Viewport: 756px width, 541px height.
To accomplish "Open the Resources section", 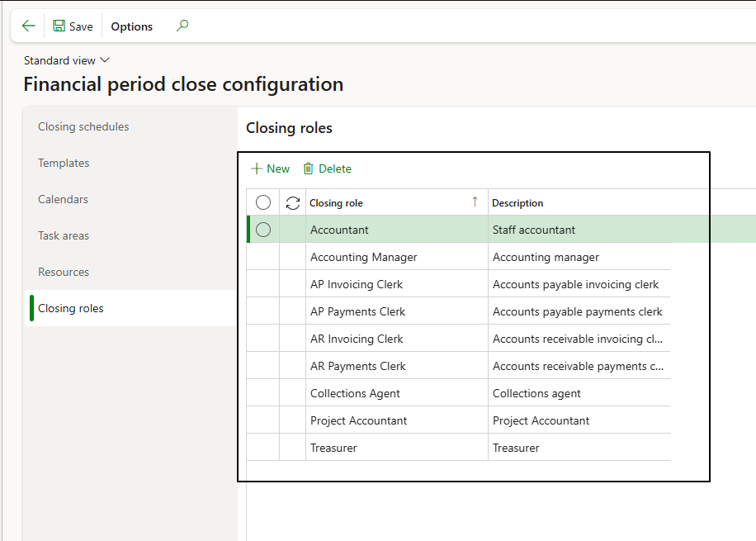I will pyautogui.click(x=64, y=272).
